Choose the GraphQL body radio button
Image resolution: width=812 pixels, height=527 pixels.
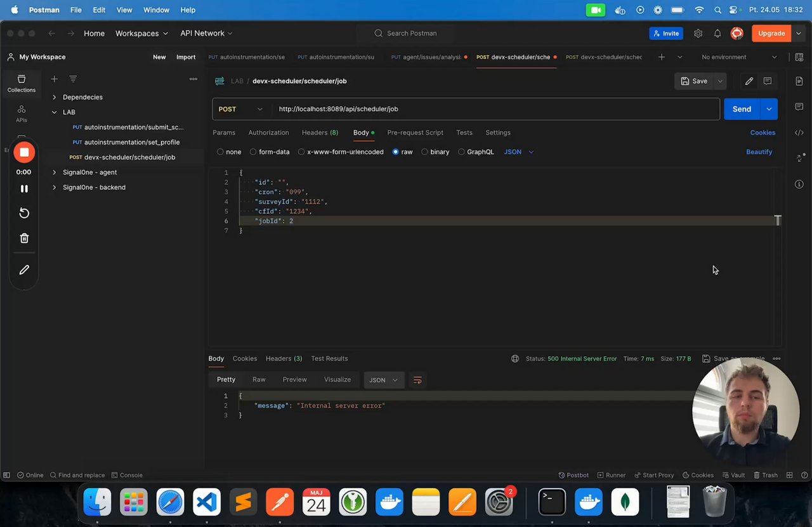[461, 152]
